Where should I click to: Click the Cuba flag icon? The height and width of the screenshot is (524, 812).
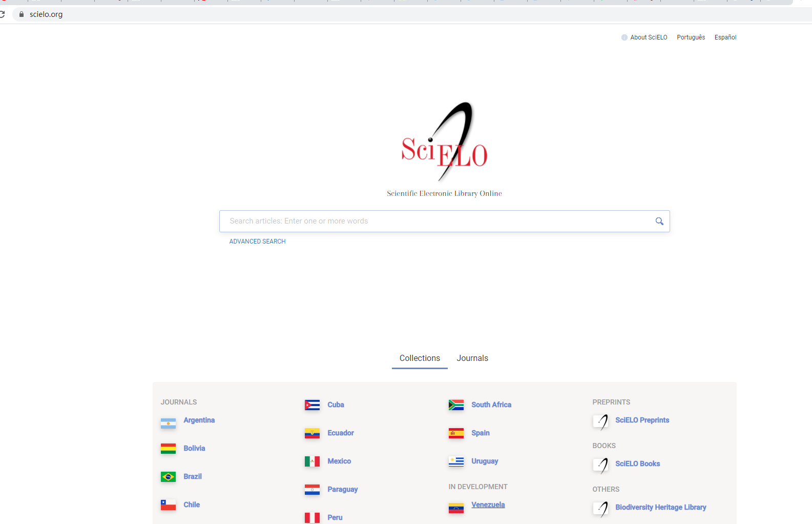(312, 405)
